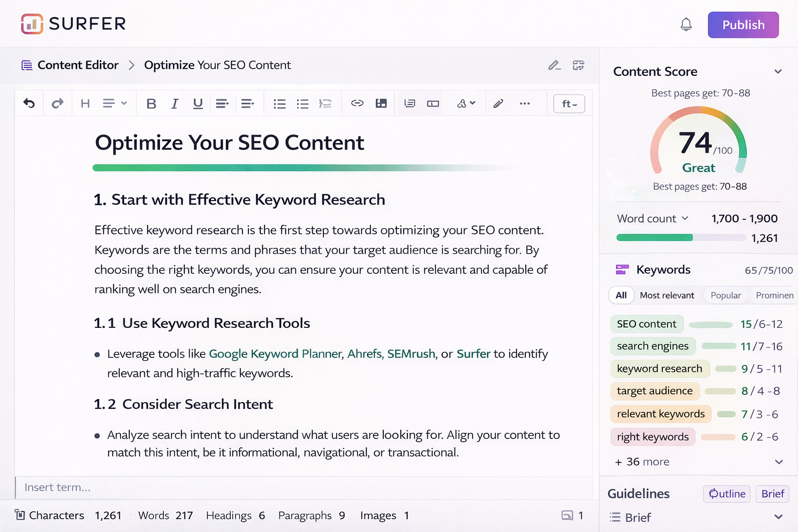Switch keyword filter to Most relevant
The height and width of the screenshot is (532, 798).
click(x=667, y=295)
